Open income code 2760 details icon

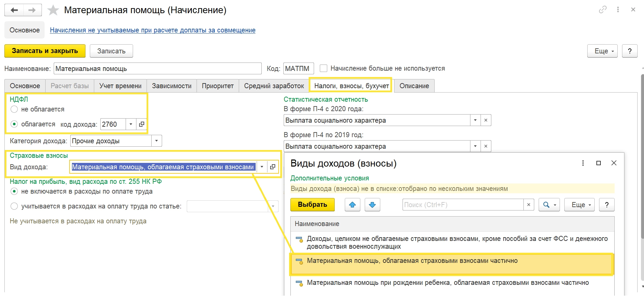click(x=141, y=124)
